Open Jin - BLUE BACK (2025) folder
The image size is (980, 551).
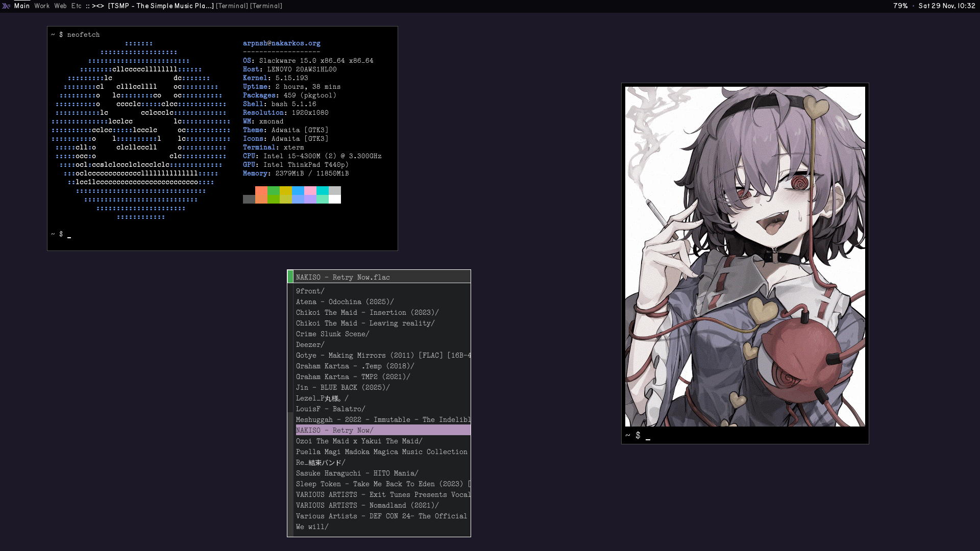click(342, 388)
